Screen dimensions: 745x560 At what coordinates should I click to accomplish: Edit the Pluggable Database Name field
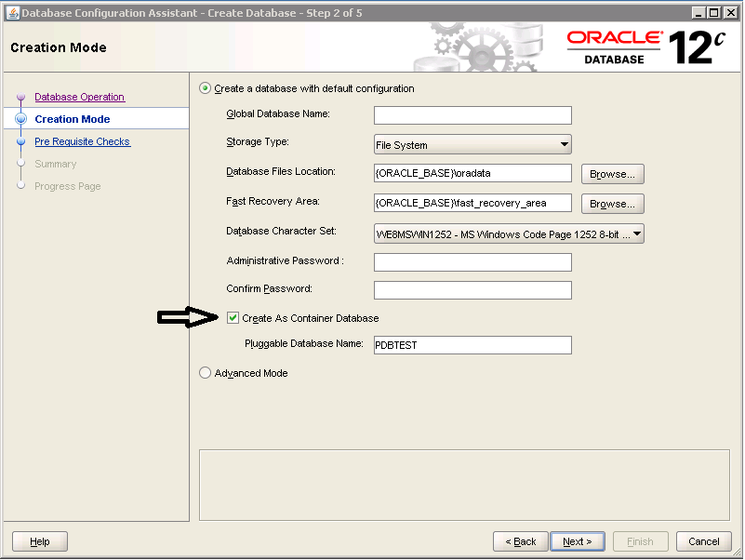472,345
